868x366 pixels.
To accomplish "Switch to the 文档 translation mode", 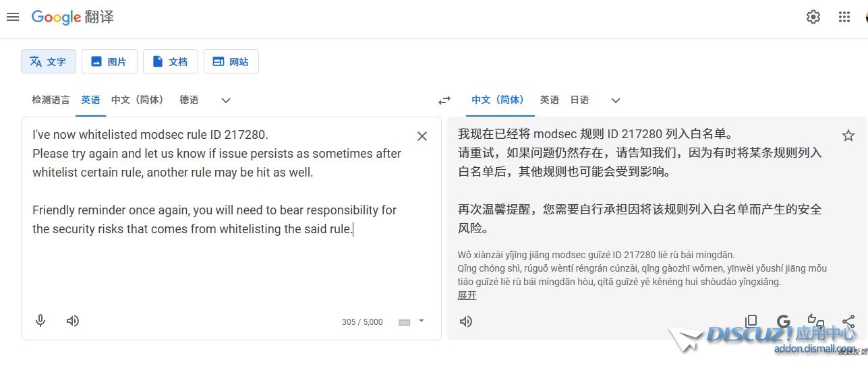I will pos(170,61).
